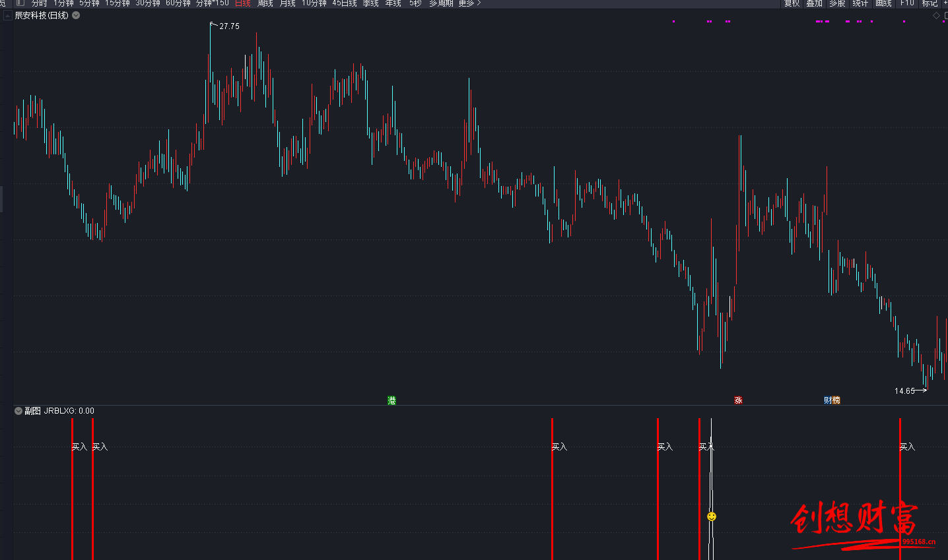The image size is (948, 560).
Task: Click the small panel icon before 分时
Action: click(20, 3)
